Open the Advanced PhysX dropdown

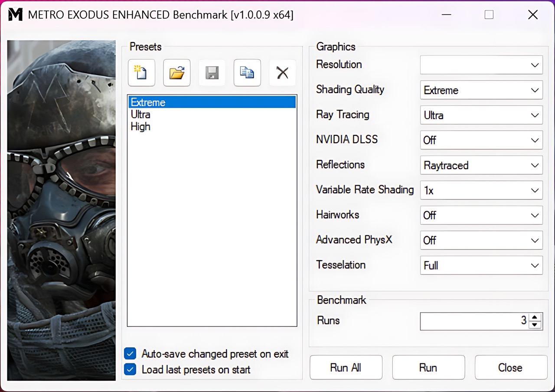[481, 240]
